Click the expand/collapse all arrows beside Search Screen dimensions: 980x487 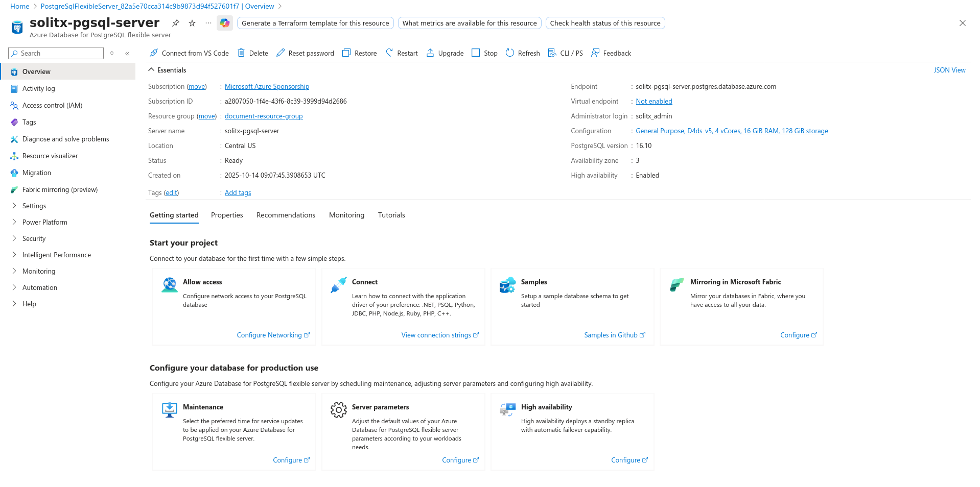click(112, 53)
